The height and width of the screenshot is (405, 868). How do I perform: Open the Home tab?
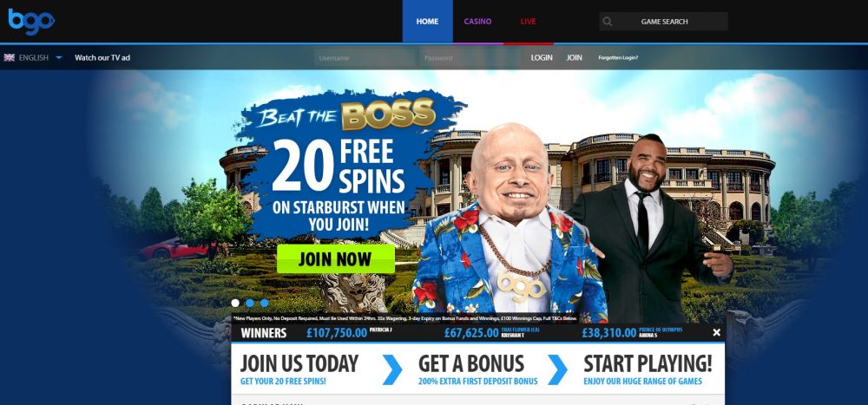[x=427, y=22]
